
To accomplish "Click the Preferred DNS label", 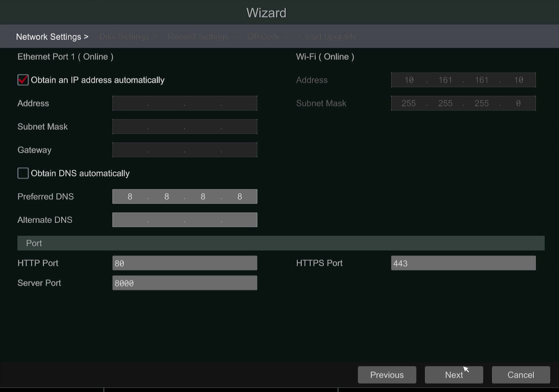I will (45, 196).
